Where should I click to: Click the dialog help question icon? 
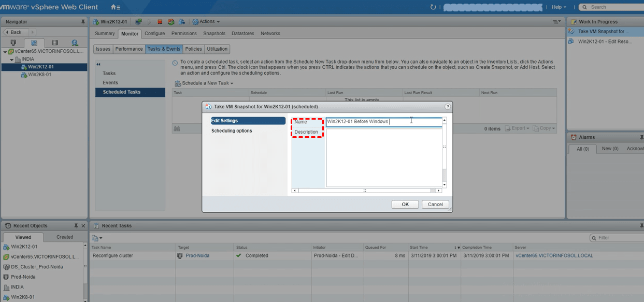[448, 107]
